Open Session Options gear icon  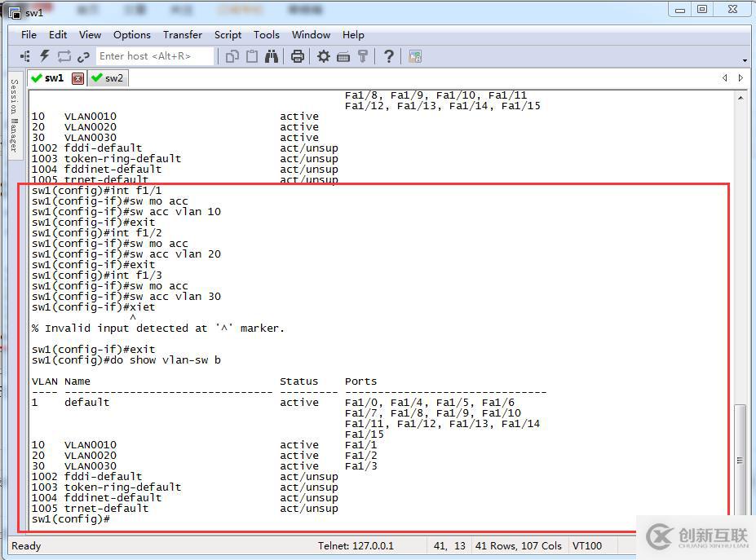pyautogui.click(x=324, y=56)
